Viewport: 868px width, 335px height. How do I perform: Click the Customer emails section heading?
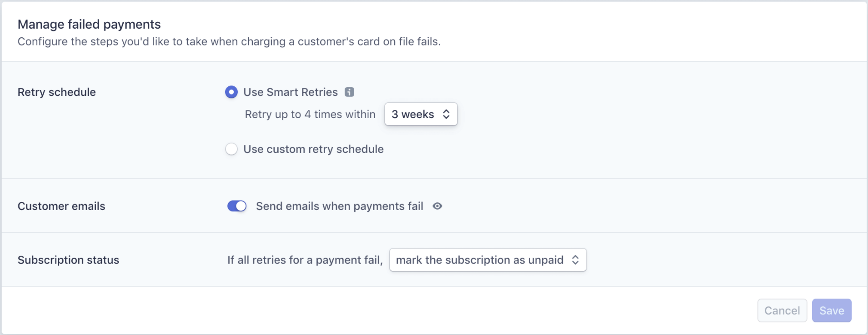tap(61, 206)
